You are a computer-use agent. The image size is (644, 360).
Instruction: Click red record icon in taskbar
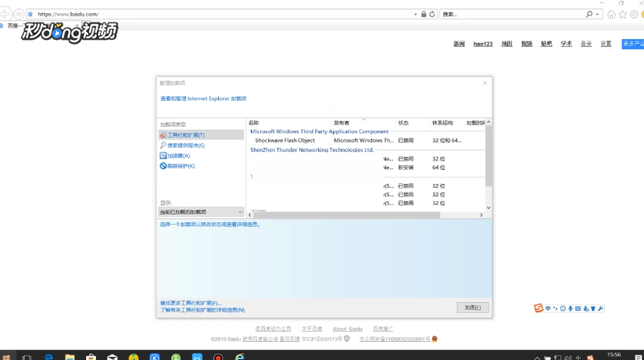coord(218,357)
